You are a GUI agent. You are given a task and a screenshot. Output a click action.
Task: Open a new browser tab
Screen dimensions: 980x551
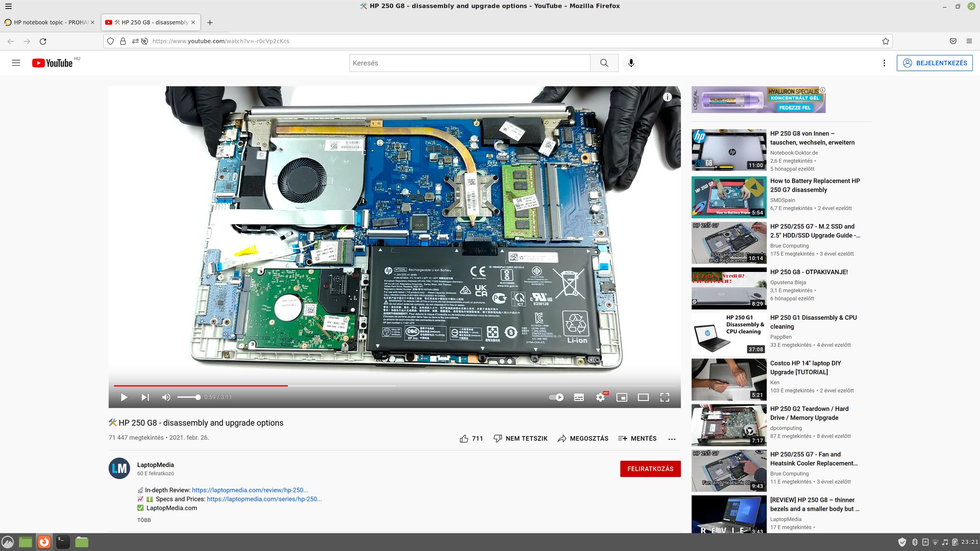click(210, 22)
